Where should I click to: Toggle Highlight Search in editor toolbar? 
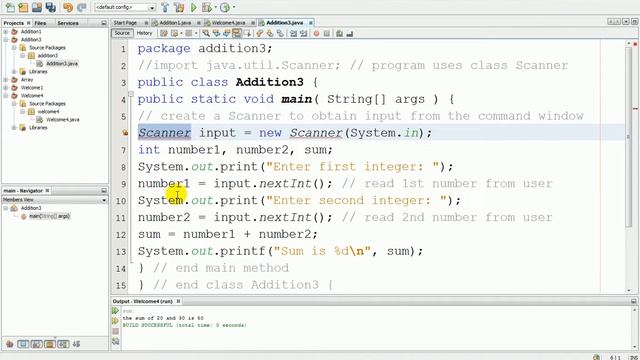tap(236, 33)
